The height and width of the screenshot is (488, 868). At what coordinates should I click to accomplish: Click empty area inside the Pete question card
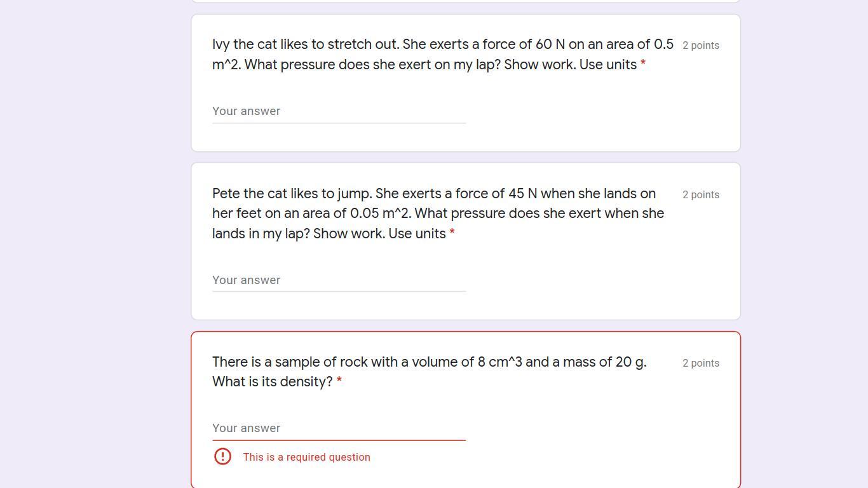pyautogui.click(x=604, y=286)
